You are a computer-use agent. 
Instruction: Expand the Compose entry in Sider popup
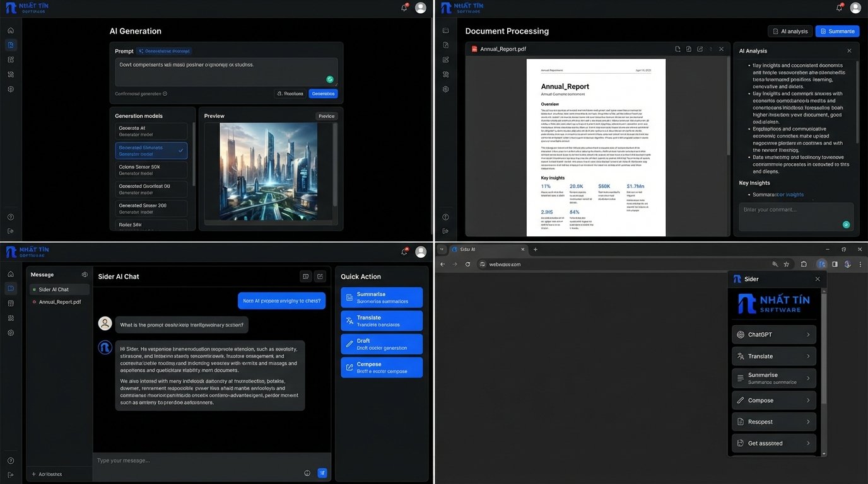(774, 400)
